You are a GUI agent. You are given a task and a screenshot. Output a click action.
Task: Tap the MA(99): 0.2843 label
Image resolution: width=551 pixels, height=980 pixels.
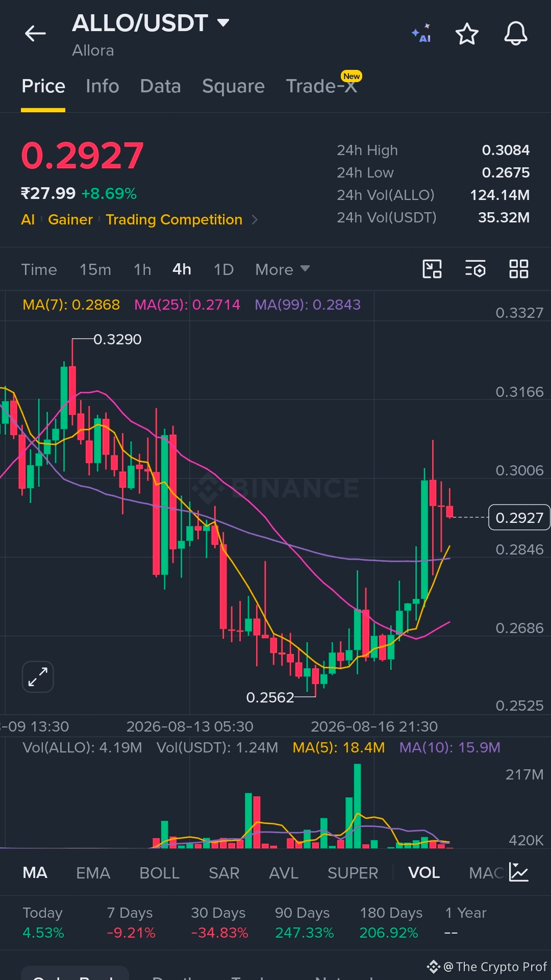click(308, 305)
